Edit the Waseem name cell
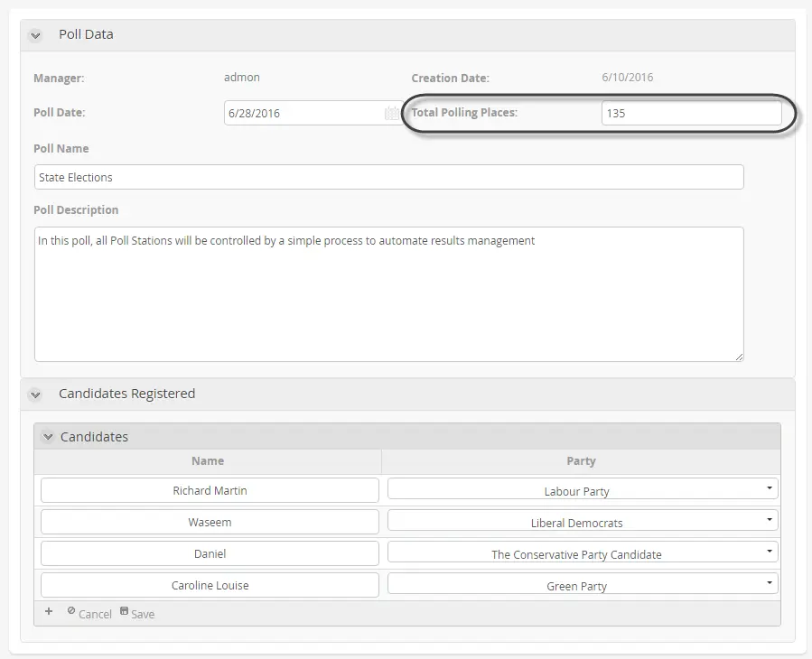Image resolution: width=812 pixels, height=659 pixels. (x=210, y=522)
